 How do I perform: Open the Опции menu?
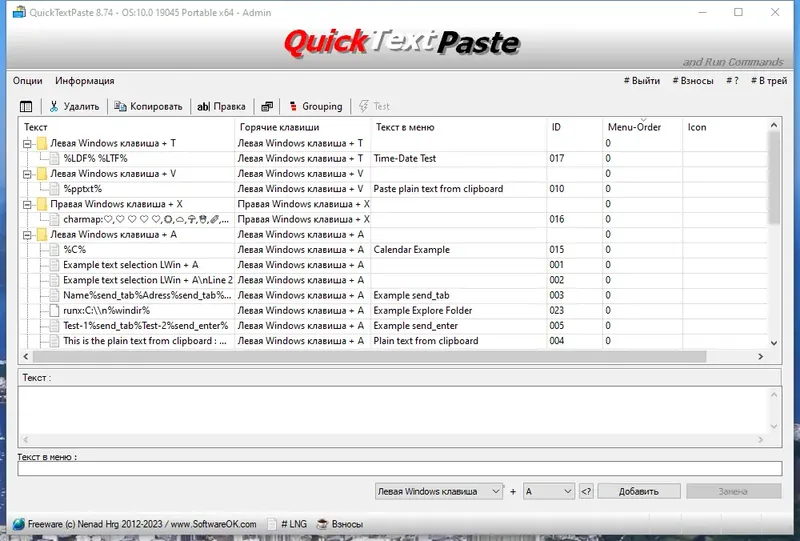[x=28, y=81]
